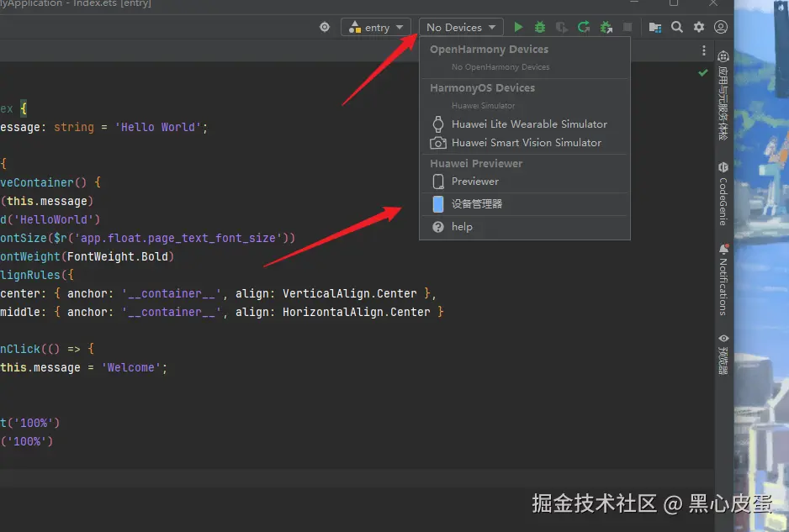Open the help entry in the device menu
Viewport: 789px width, 532px height.
pos(524,227)
